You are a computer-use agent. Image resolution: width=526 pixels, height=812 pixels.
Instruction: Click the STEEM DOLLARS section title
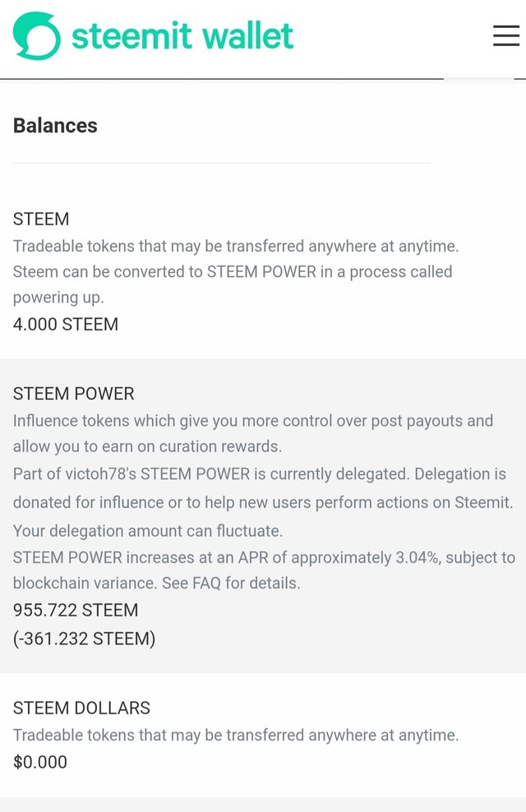point(81,708)
